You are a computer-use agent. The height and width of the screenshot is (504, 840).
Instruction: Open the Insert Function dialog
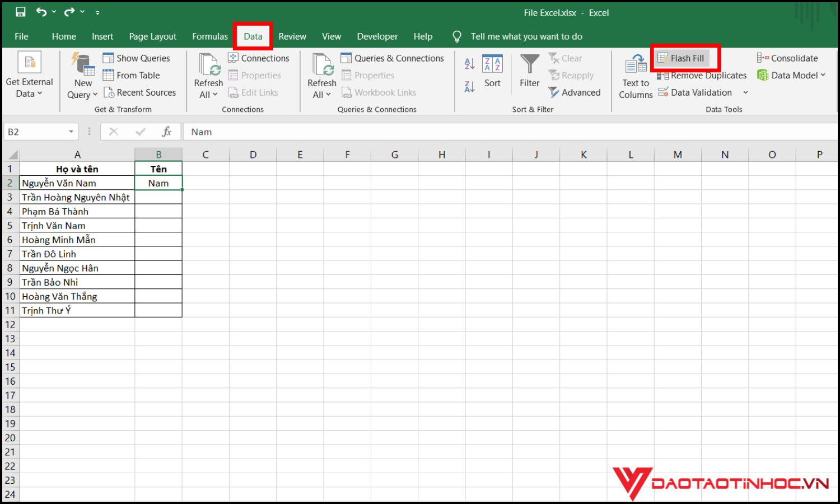point(167,131)
